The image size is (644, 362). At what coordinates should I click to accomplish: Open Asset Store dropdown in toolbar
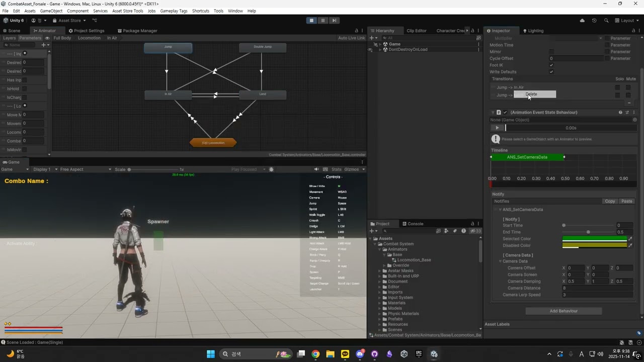69,21
